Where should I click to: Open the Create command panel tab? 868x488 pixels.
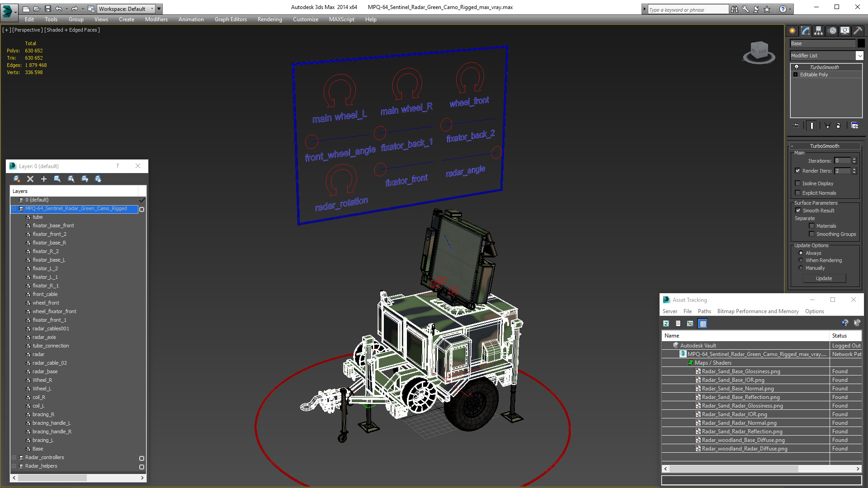click(792, 31)
